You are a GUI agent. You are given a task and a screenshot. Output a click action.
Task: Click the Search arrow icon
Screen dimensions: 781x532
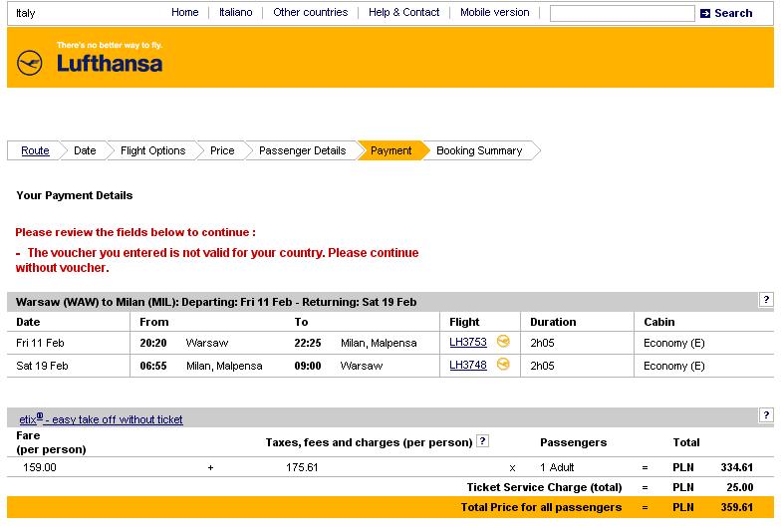coord(705,14)
